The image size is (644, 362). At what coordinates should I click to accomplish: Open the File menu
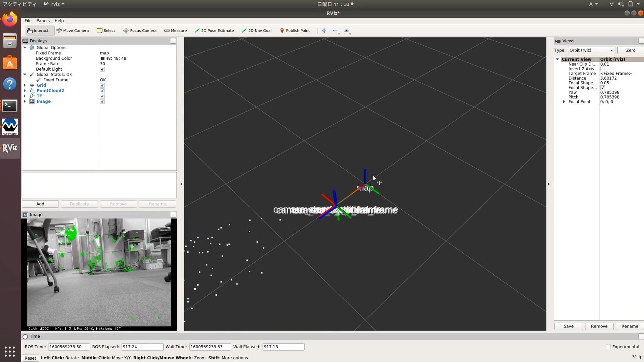(28, 21)
